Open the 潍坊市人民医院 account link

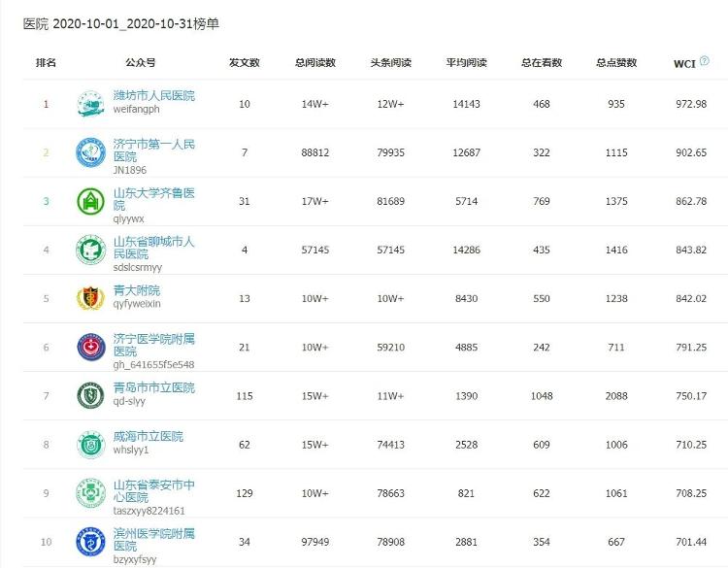pos(153,96)
